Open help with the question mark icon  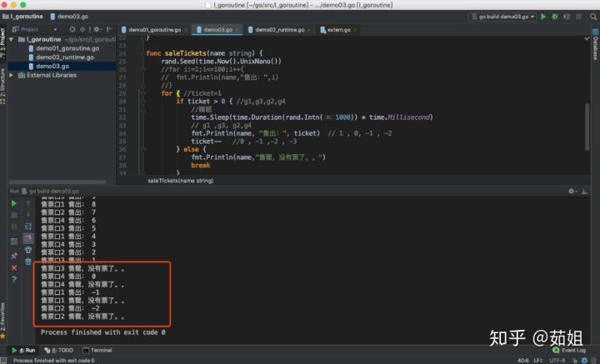[x=14, y=279]
